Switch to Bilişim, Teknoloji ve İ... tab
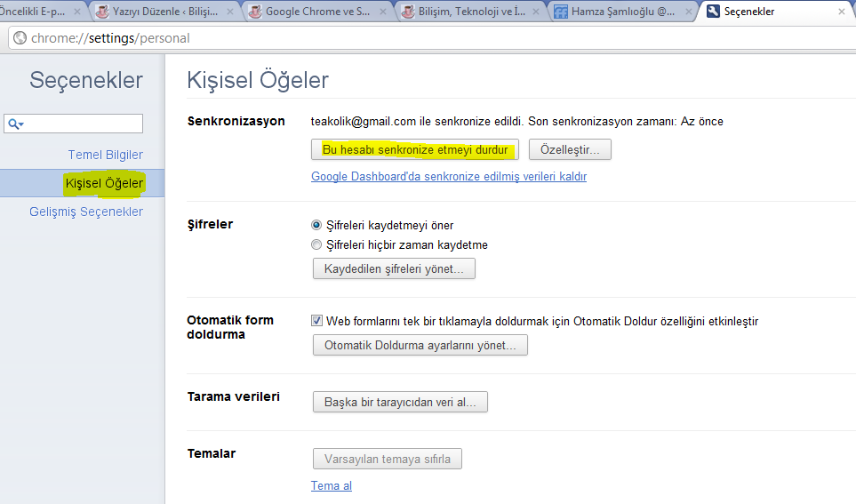Screen dimensions: 856x504 click(471, 12)
